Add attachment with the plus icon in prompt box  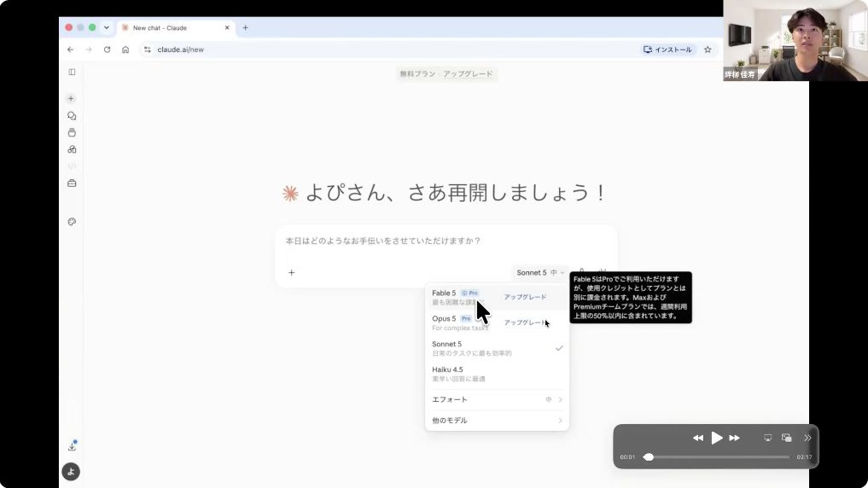[292, 272]
